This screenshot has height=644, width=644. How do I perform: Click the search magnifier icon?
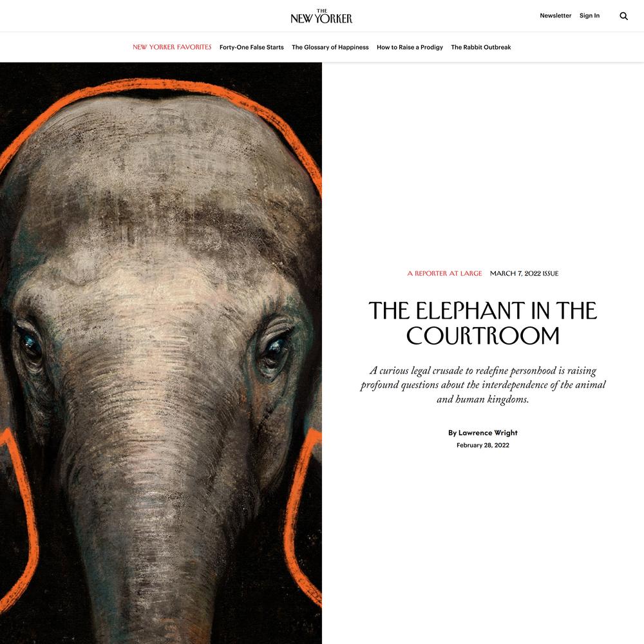click(623, 16)
